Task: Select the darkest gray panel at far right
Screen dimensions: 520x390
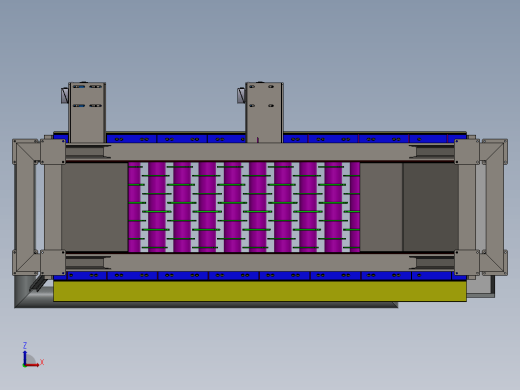Action: [431, 207]
